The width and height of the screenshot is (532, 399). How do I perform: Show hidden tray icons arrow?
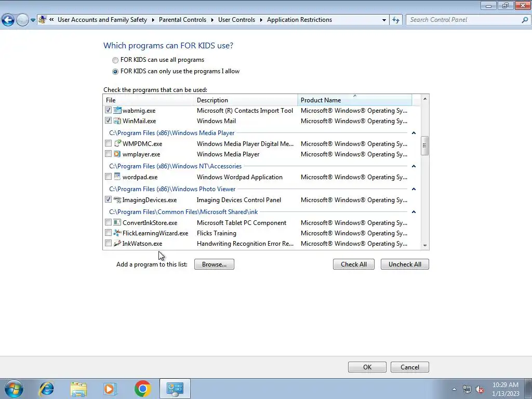tap(454, 390)
